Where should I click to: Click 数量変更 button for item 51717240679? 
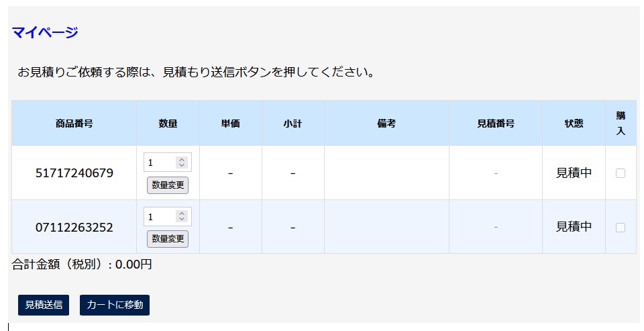click(x=168, y=185)
